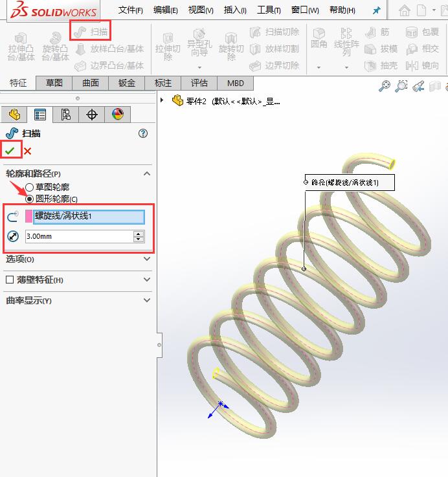The image size is (448, 477).
Task: Click the Draft (拔模) tool
Action: pos(381,49)
